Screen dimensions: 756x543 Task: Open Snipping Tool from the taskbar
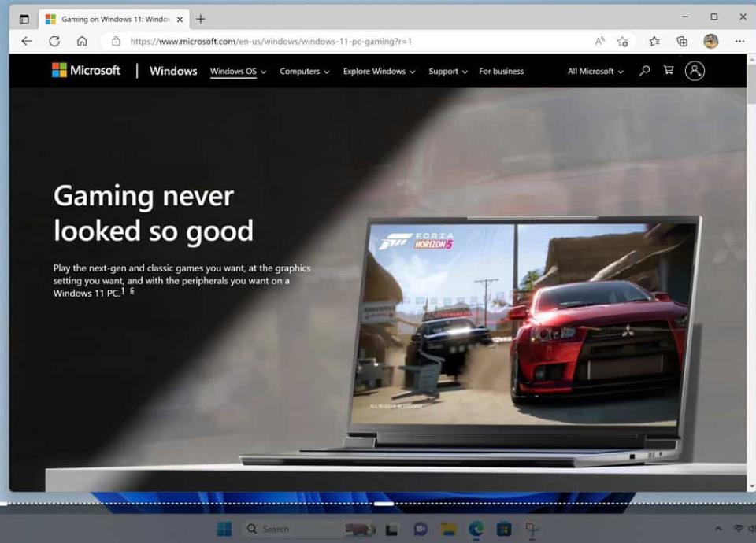[x=532, y=529]
